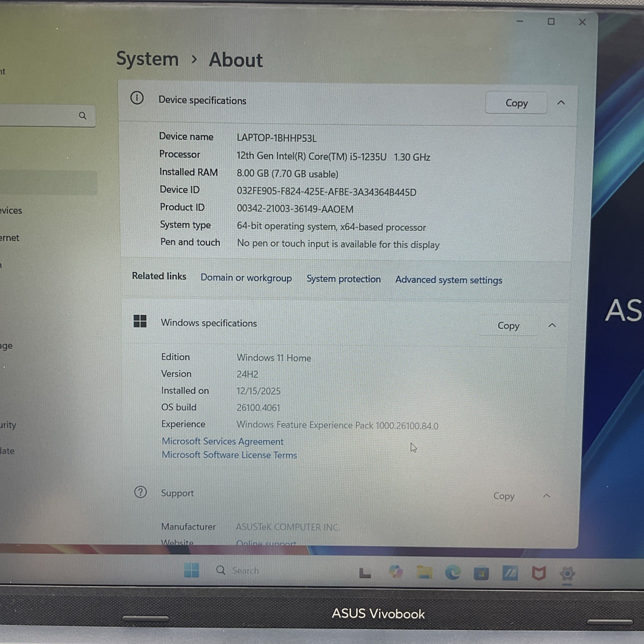Open Advanced system settings

click(449, 280)
